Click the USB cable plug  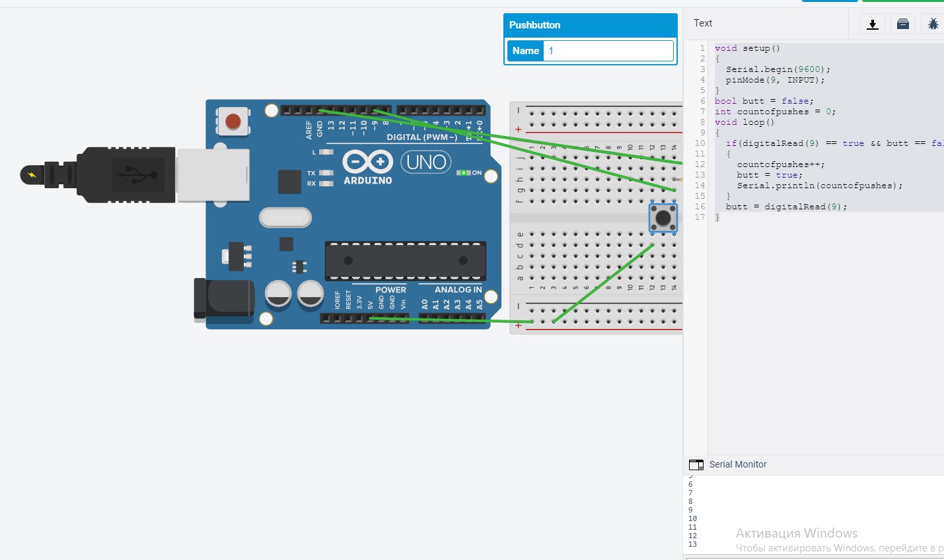click(126, 175)
